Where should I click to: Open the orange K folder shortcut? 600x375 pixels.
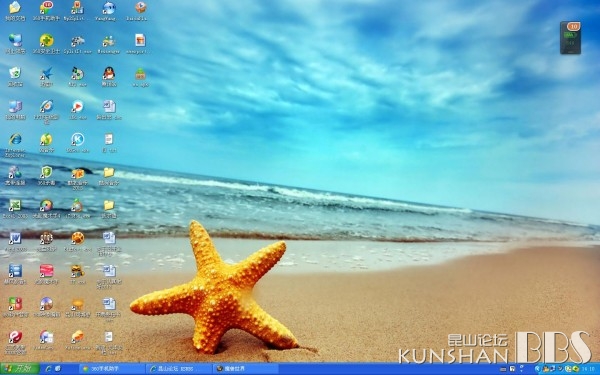click(x=78, y=173)
